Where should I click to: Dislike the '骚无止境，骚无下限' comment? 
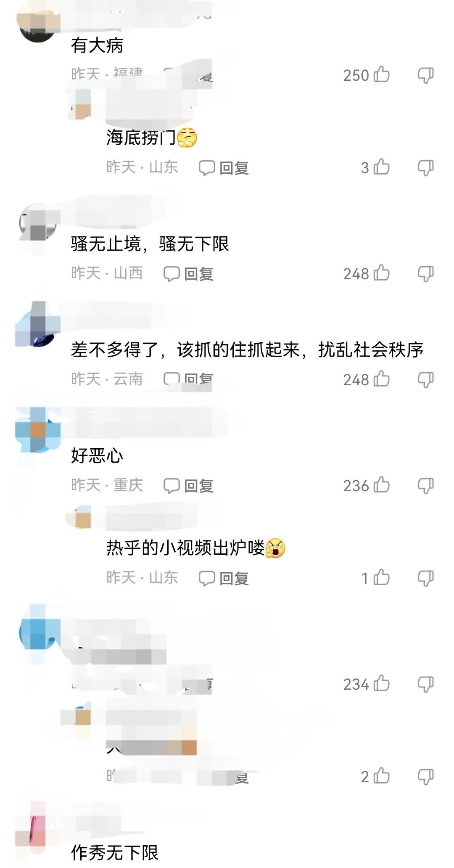425,274
